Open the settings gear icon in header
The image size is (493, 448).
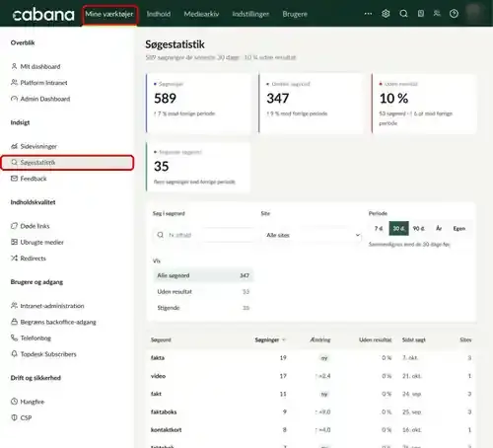(x=386, y=14)
